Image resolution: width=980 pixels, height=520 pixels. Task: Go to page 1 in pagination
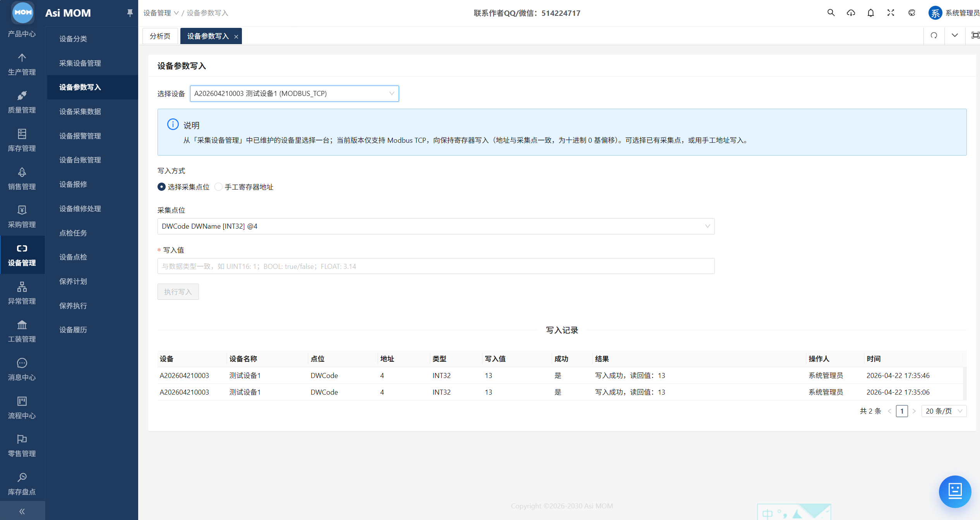pyautogui.click(x=902, y=411)
